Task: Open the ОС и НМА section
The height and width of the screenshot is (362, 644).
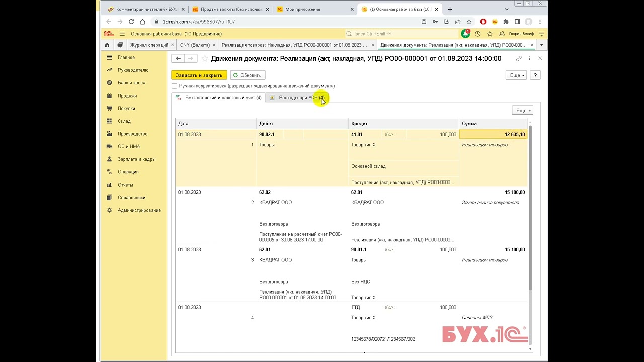Action: pyautogui.click(x=129, y=146)
